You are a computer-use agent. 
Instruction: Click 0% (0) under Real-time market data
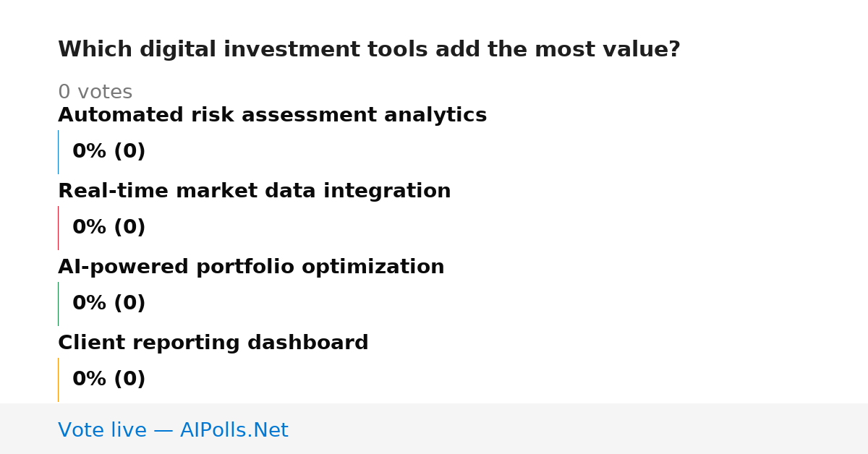[109, 228]
